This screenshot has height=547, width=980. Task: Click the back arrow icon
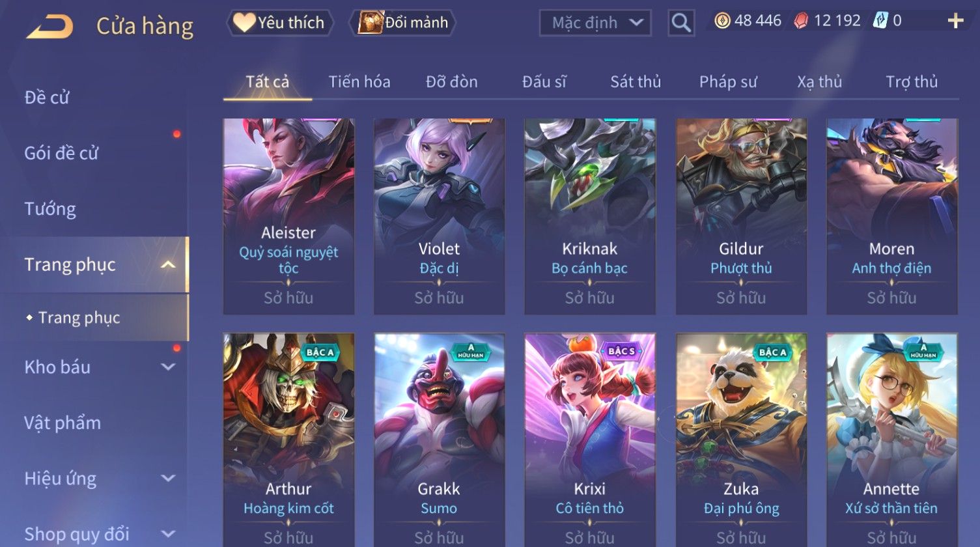click(49, 27)
